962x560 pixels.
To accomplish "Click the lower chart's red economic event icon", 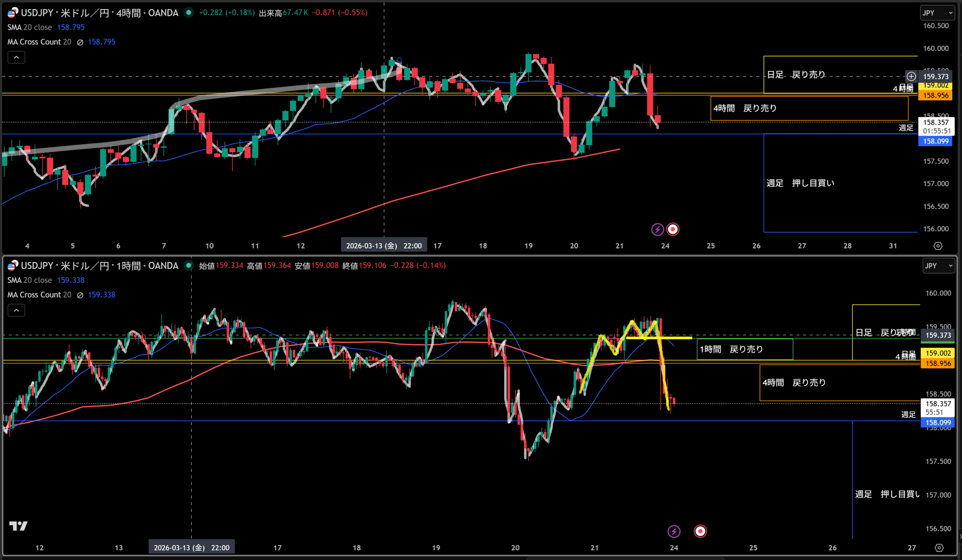I will coord(700,531).
